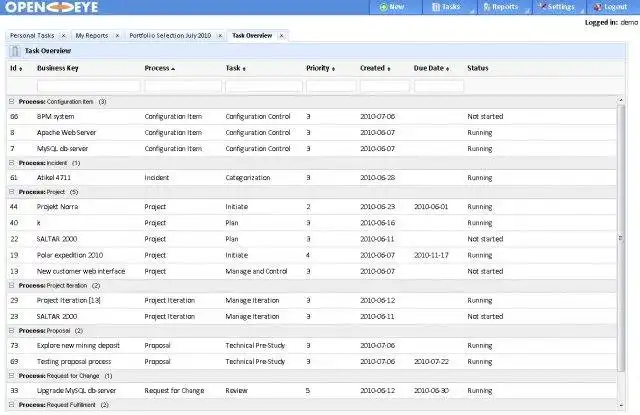
Task: Sort by the Created column header
Action: click(x=375, y=68)
